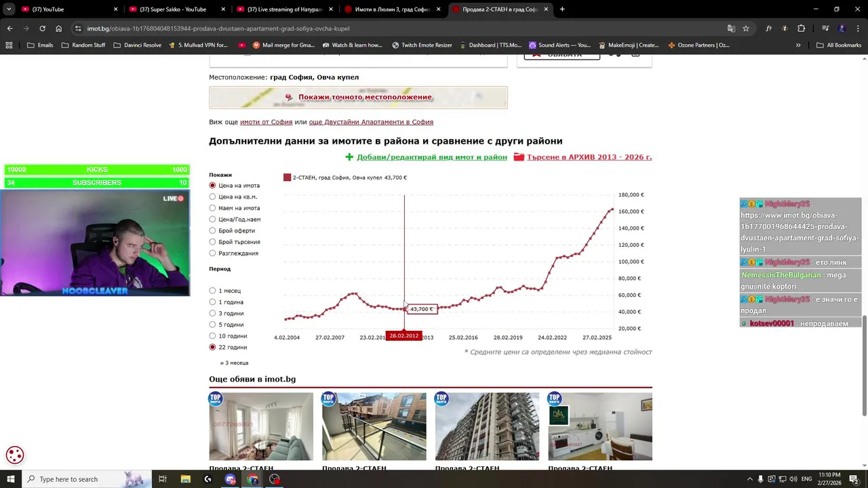
Task: Open the Chrome apps grid icon
Action: click(x=9, y=45)
